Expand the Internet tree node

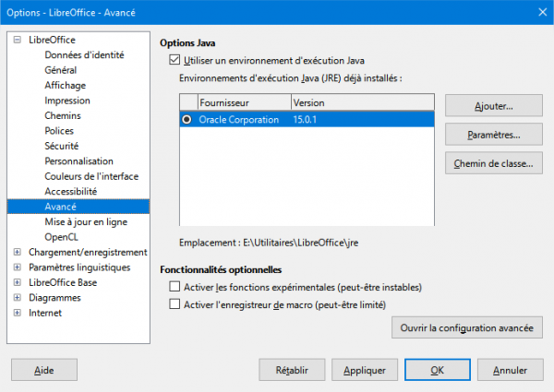click(17, 313)
